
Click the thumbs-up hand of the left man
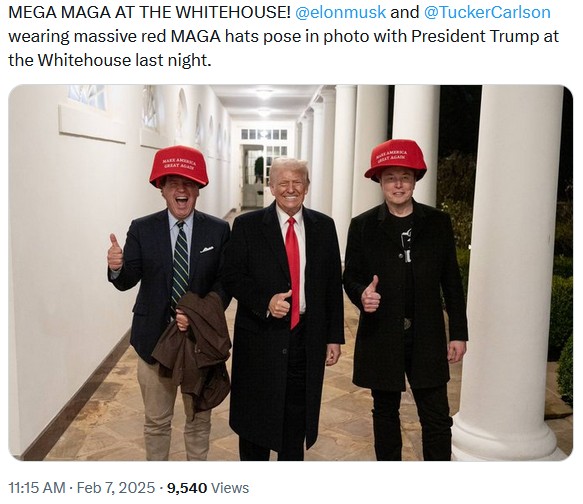(x=115, y=253)
